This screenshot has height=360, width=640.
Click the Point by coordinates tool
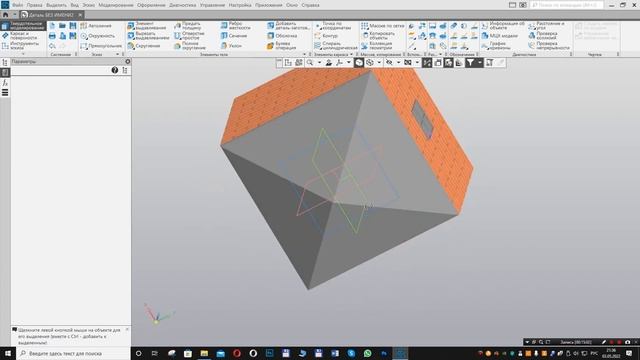click(333, 26)
